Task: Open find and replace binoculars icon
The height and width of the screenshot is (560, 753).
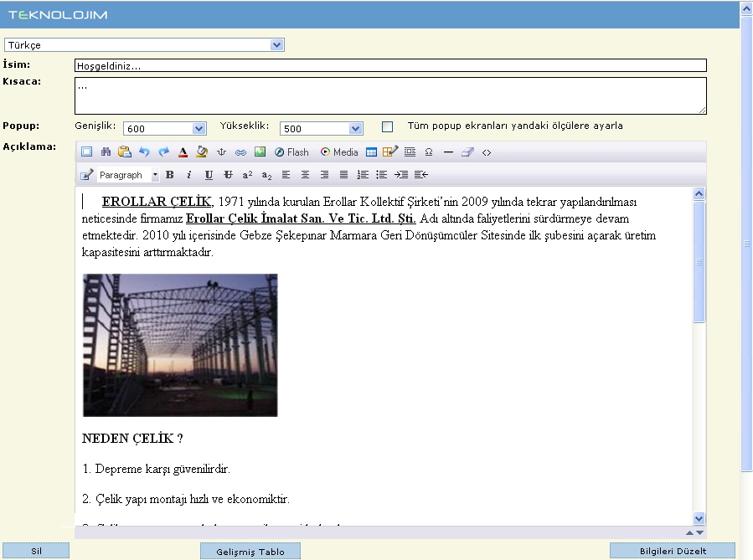Action: (106, 152)
